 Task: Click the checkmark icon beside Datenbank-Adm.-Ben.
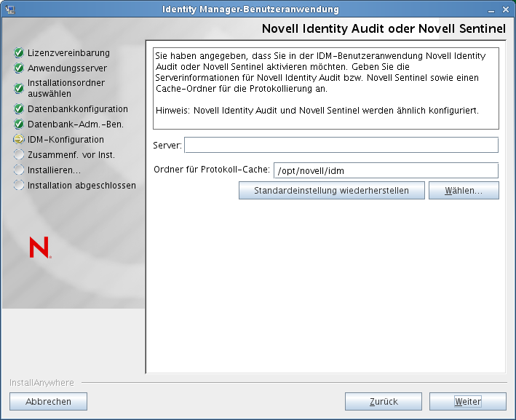[x=19, y=124]
